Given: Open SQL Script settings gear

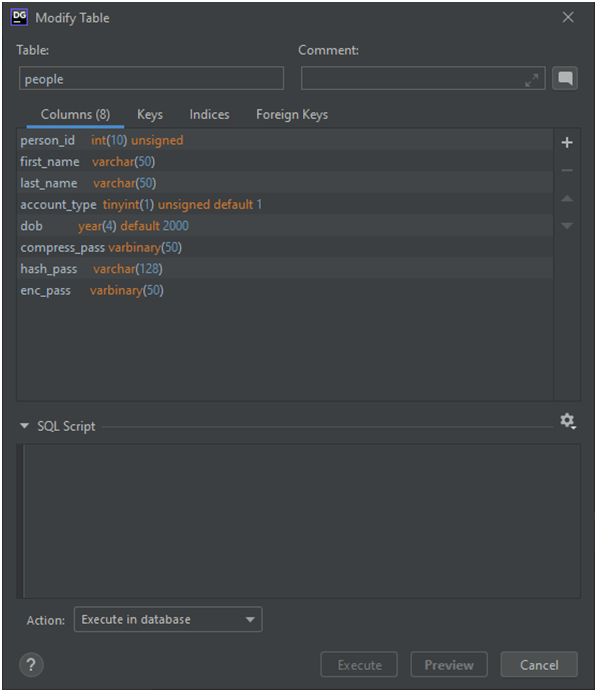Looking at the screenshot, I should (x=568, y=422).
